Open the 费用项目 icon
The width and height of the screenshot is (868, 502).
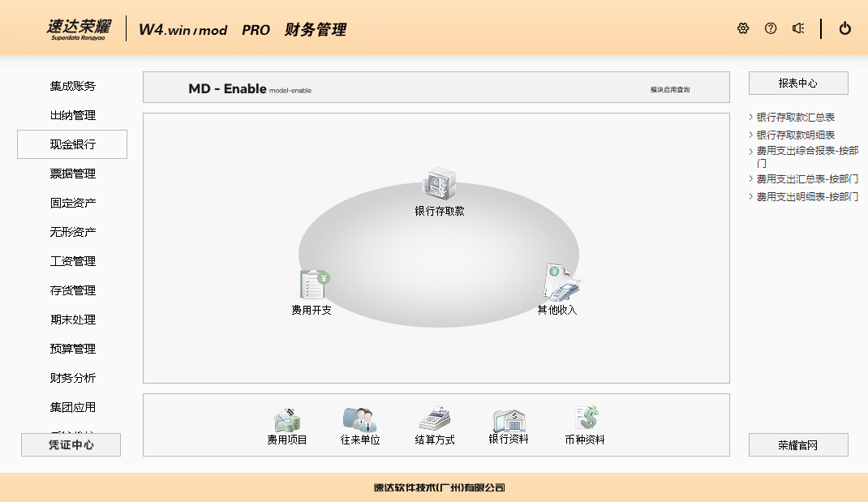(287, 420)
